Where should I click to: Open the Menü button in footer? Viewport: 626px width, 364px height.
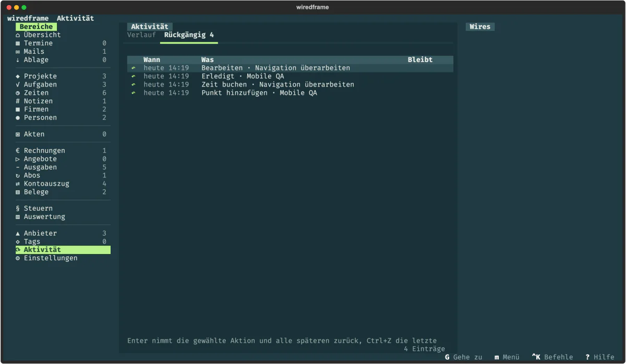pyautogui.click(x=507, y=357)
